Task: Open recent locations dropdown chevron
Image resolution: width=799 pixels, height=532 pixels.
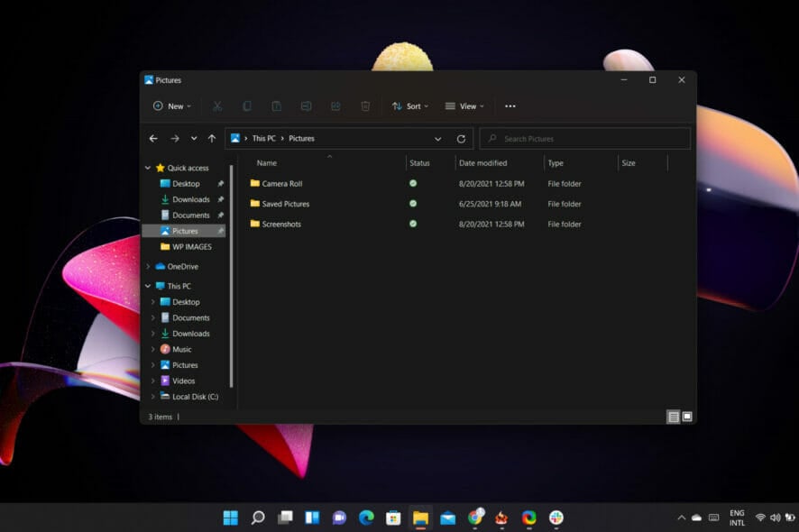Action: (194, 139)
